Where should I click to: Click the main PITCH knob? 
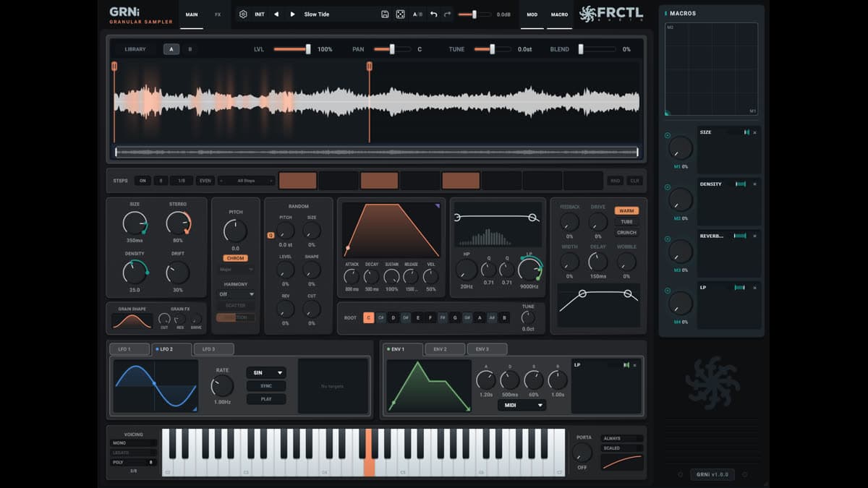tap(235, 231)
